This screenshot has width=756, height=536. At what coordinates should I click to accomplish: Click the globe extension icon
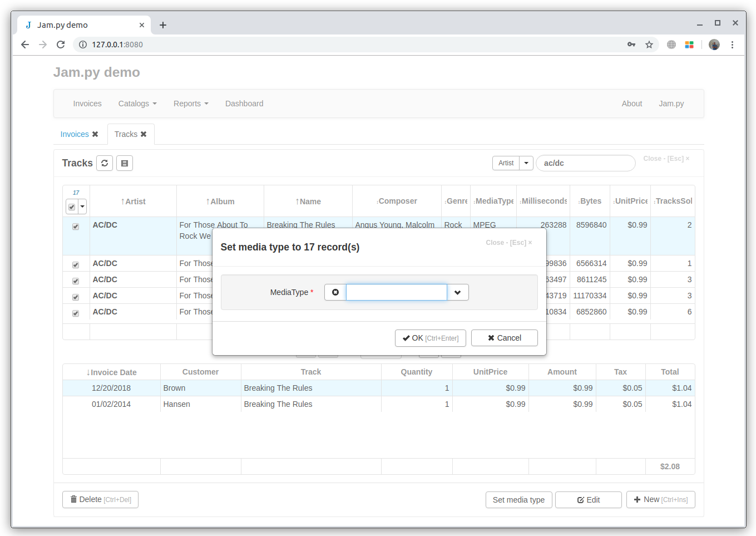671,45
